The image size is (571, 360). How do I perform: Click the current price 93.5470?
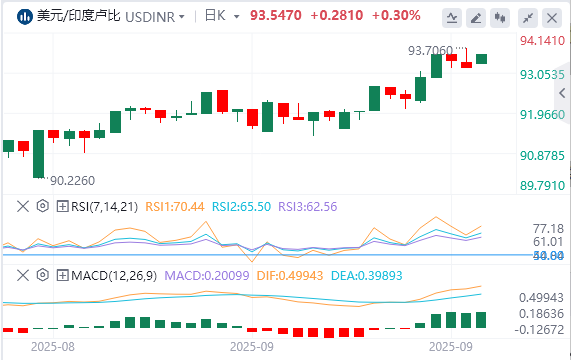tap(276, 15)
